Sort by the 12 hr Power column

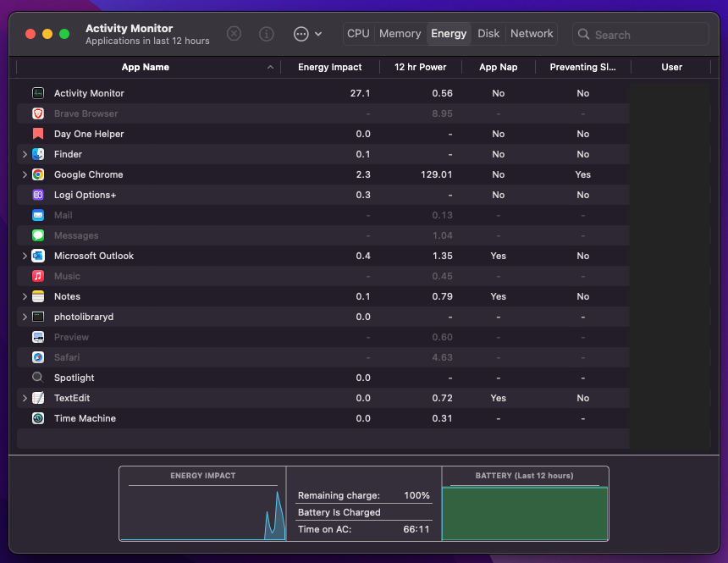421,68
